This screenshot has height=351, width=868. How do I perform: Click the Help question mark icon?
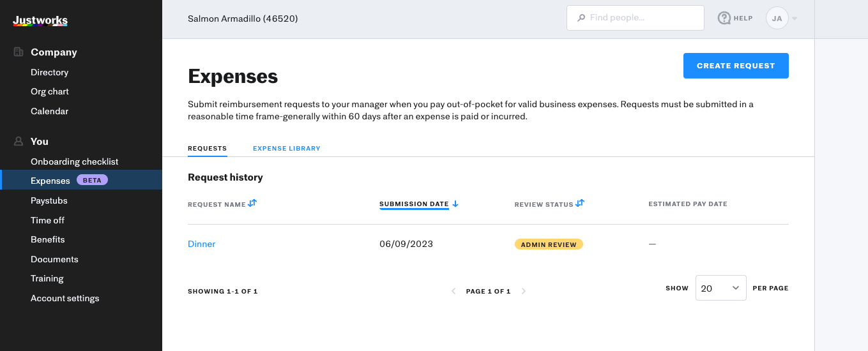tap(724, 18)
